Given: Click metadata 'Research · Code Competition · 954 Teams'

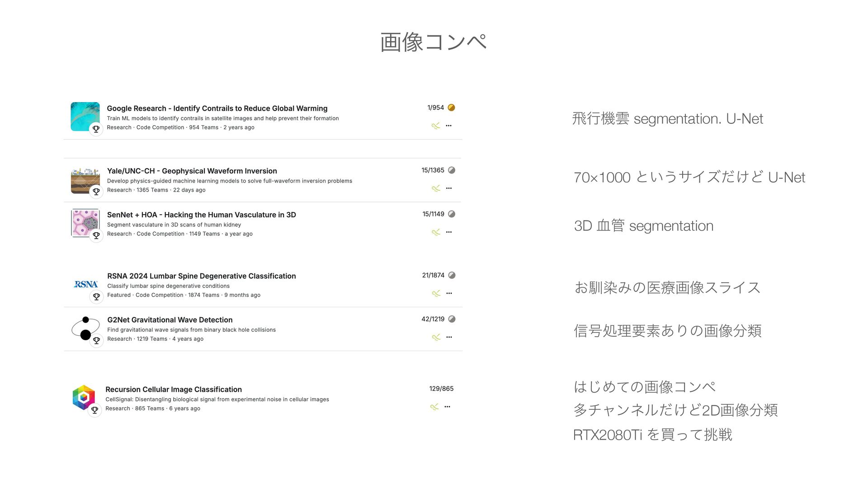Looking at the screenshot, I should click(180, 127).
